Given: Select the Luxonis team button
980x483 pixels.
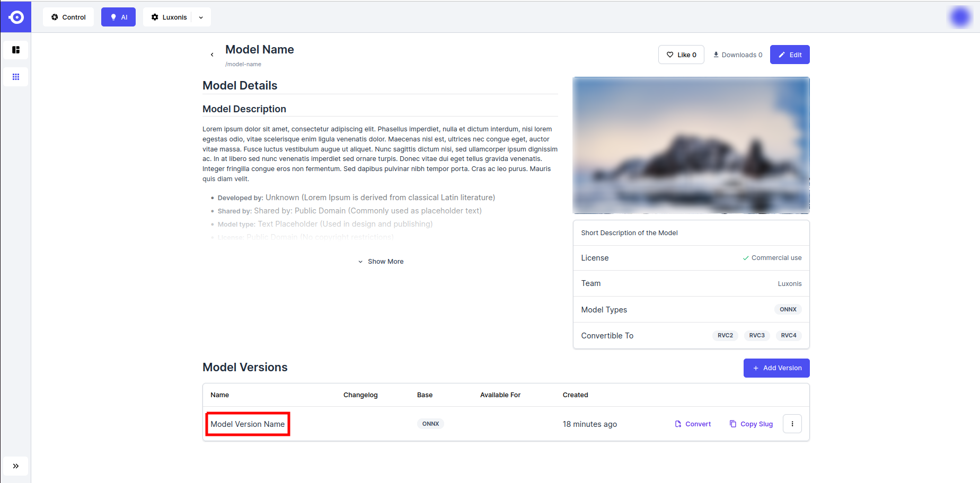Looking at the screenshot, I should coord(169,17).
